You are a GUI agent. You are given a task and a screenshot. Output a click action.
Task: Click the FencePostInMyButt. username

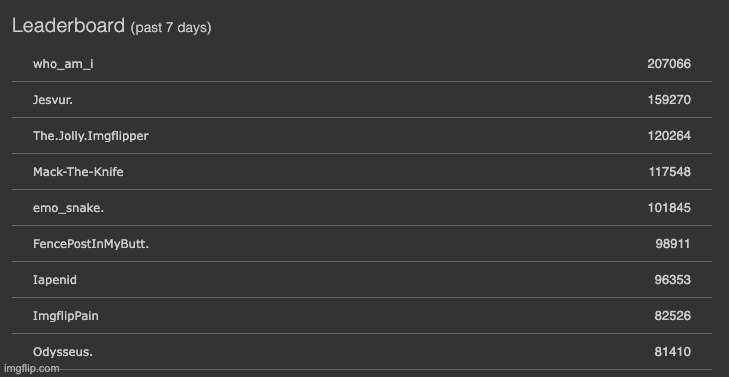[x=91, y=244]
